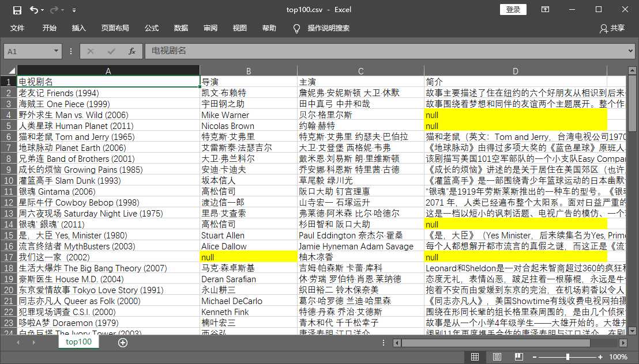Add a new sheet with plus icon
The height and width of the screenshot is (364, 639).
coord(123,343)
